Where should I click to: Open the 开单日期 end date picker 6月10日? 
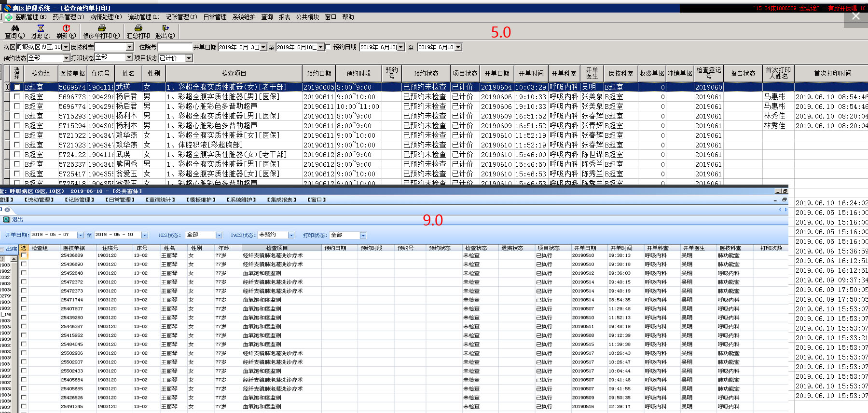(x=321, y=47)
